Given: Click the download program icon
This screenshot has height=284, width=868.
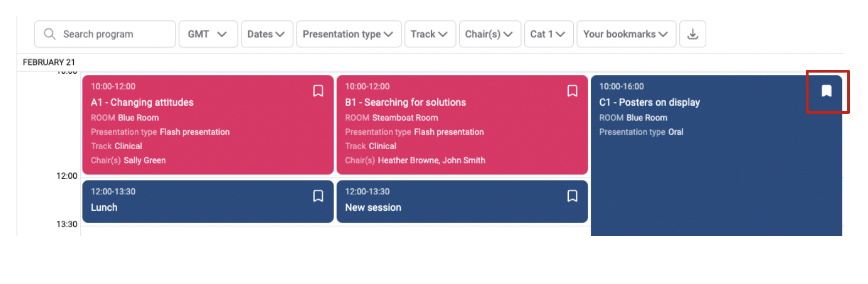Looking at the screenshot, I should (x=693, y=34).
